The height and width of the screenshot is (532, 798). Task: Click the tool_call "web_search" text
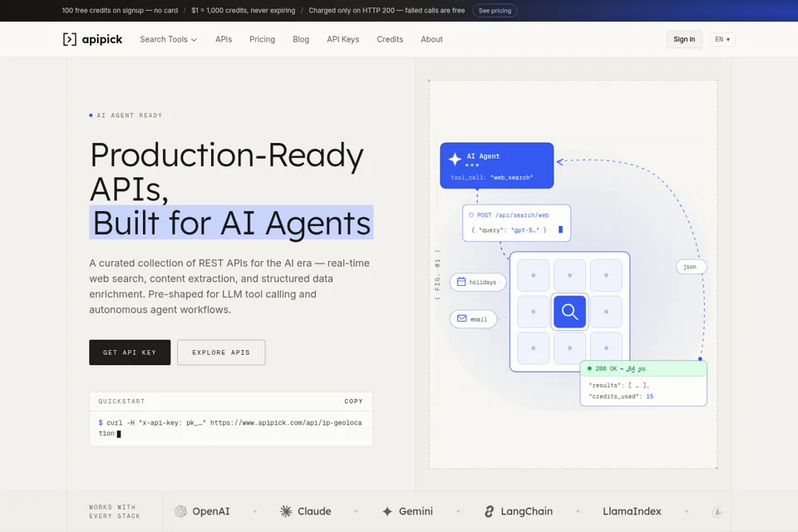(491, 177)
